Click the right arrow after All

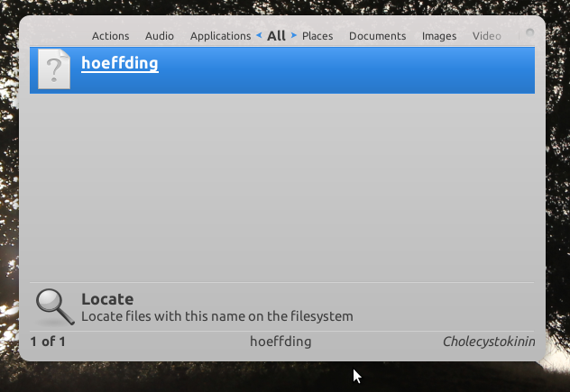pyautogui.click(x=294, y=35)
